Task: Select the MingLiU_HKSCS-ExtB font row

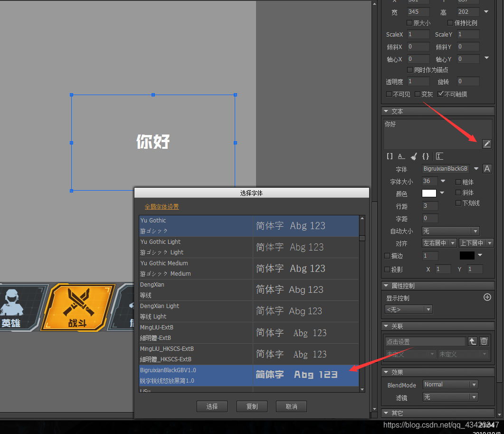Action: pyautogui.click(x=249, y=354)
